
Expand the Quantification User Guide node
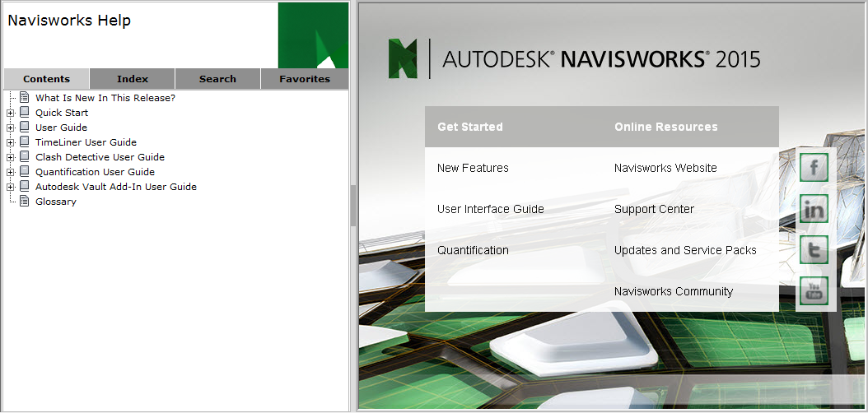10,172
